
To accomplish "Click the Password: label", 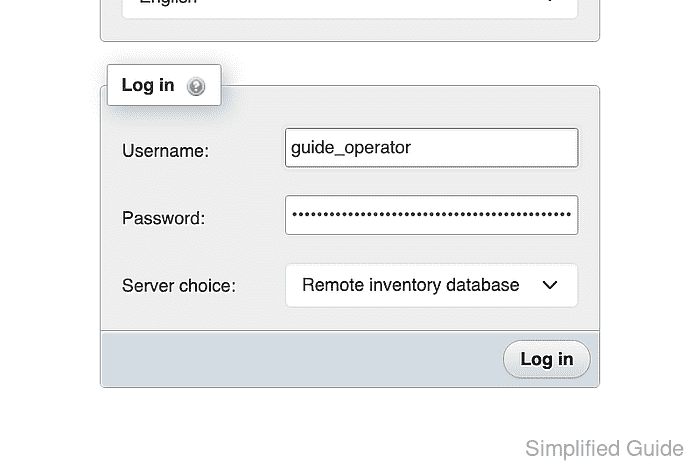I will 163,218.
